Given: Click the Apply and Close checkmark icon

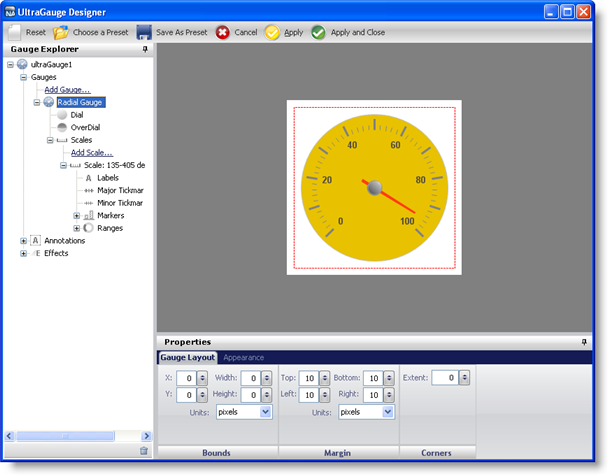Looking at the screenshot, I should point(318,32).
